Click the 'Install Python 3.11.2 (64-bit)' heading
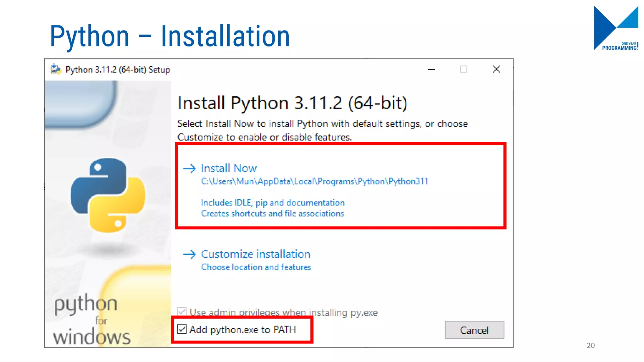The height and width of the screenshot is (362, 644). click(292, 103)
